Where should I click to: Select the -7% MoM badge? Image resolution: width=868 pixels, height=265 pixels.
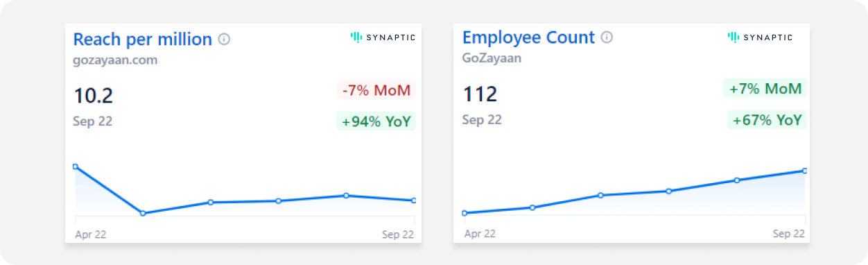(x=376, y=90)
